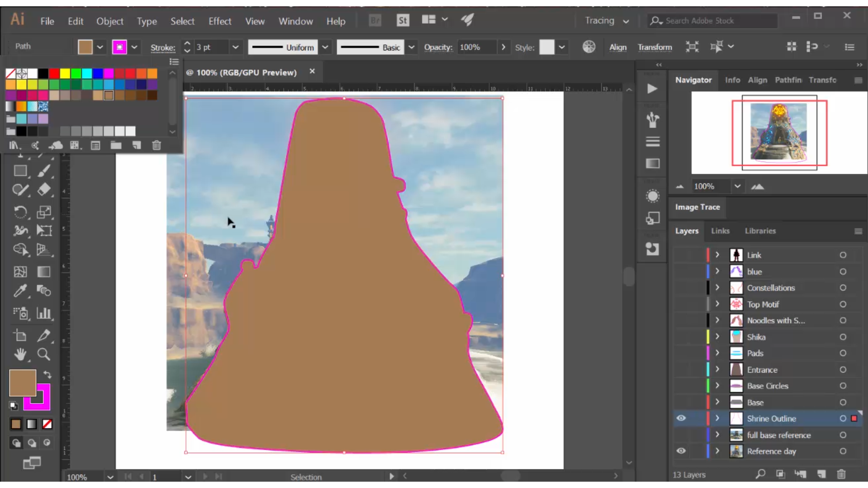Select the Zoom tool

point(44,354)
